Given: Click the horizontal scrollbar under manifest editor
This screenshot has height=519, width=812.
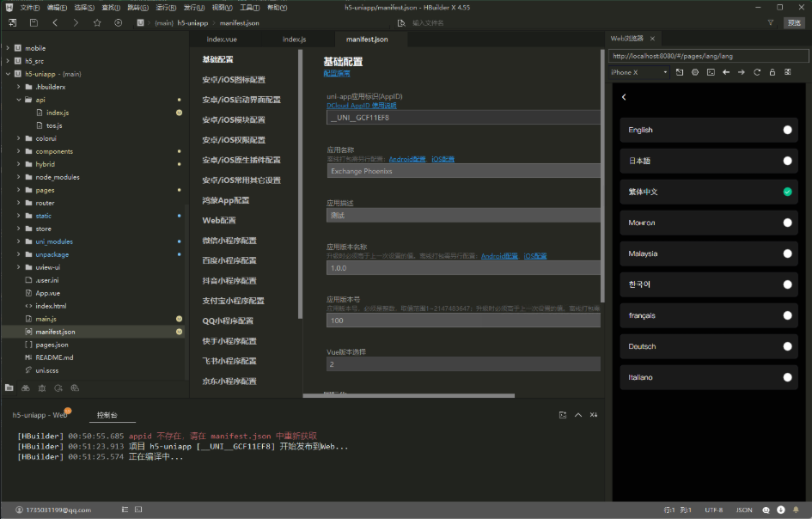Looking at the screenshot, I should point(409,396).
